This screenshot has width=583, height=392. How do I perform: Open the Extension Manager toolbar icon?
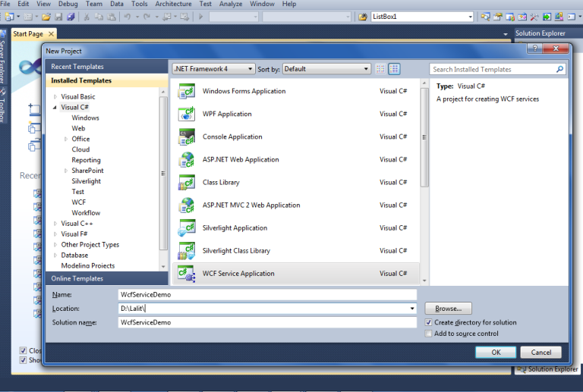[559, 17]
